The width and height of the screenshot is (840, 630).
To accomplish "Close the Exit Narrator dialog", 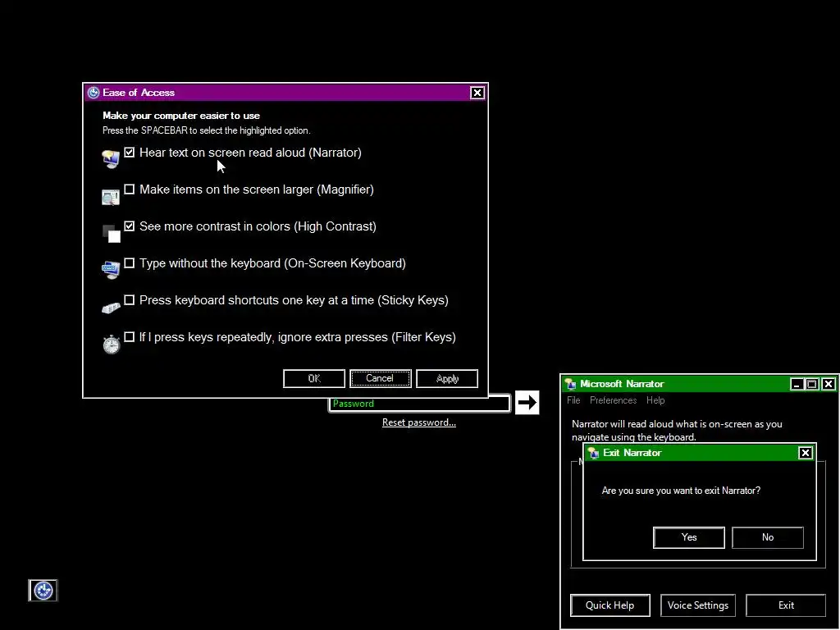I will coord(806,453).
